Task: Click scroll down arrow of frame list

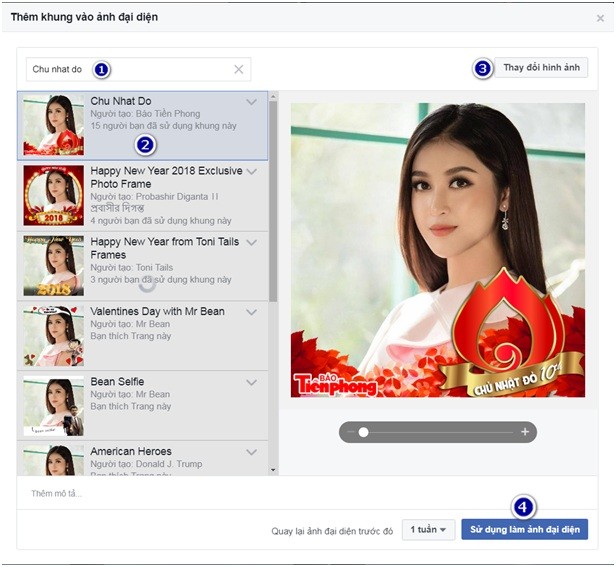Action: 273,470
